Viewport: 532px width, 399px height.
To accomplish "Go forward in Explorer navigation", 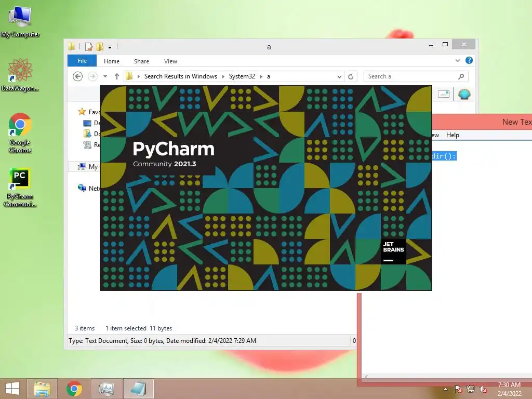I will point(92,76).
